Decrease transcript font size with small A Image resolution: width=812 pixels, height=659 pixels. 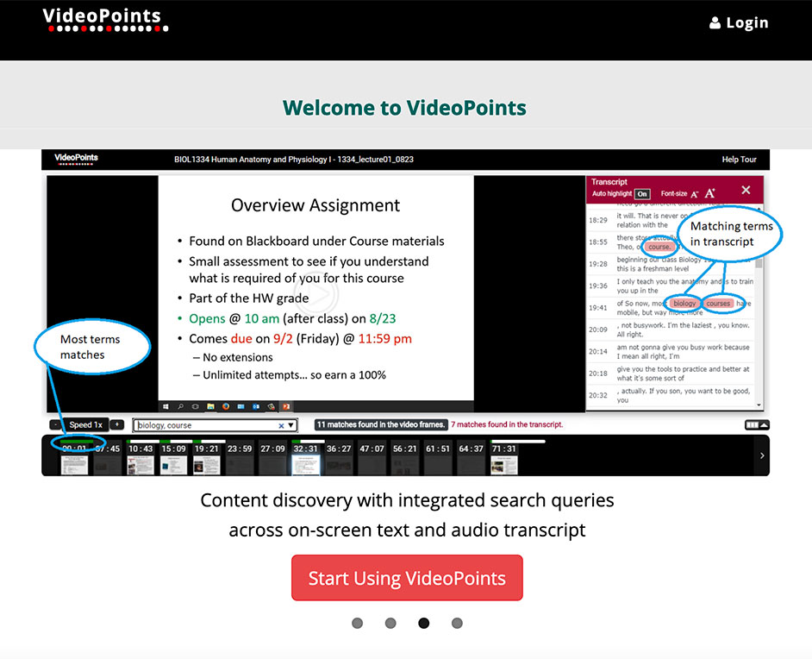[x=695, y=194]
